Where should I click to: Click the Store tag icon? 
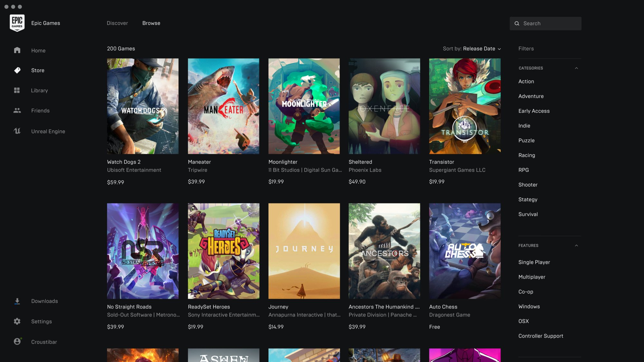coord(17,70)
